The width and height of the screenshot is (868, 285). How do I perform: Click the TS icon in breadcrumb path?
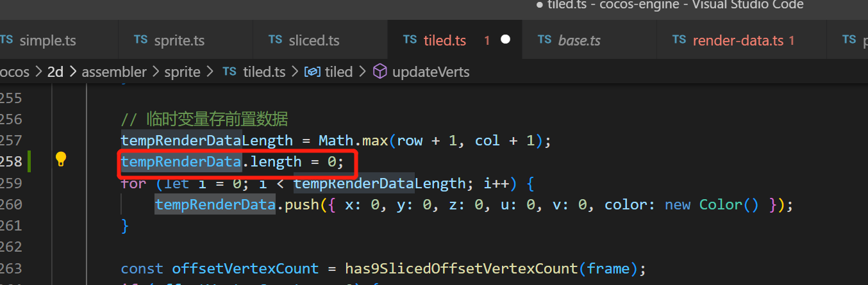coord(230,72)
